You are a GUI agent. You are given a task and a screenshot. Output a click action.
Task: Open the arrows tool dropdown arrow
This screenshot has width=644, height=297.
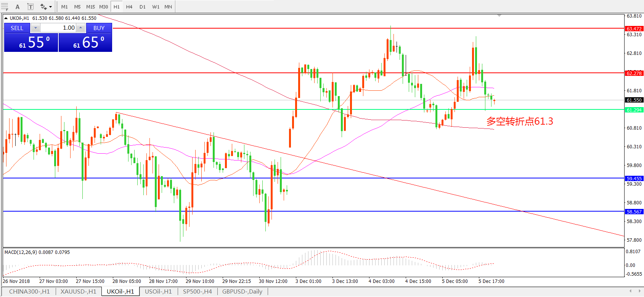click(x=51, y=6)
